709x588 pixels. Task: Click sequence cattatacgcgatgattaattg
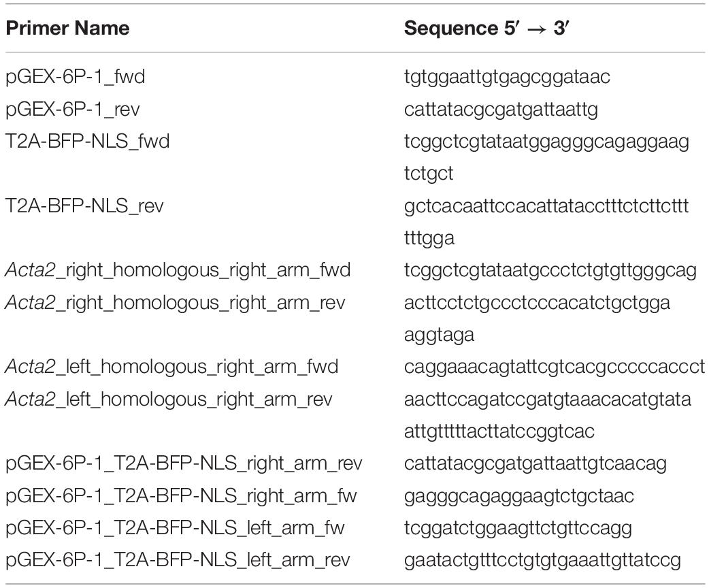tap(501, 110)
